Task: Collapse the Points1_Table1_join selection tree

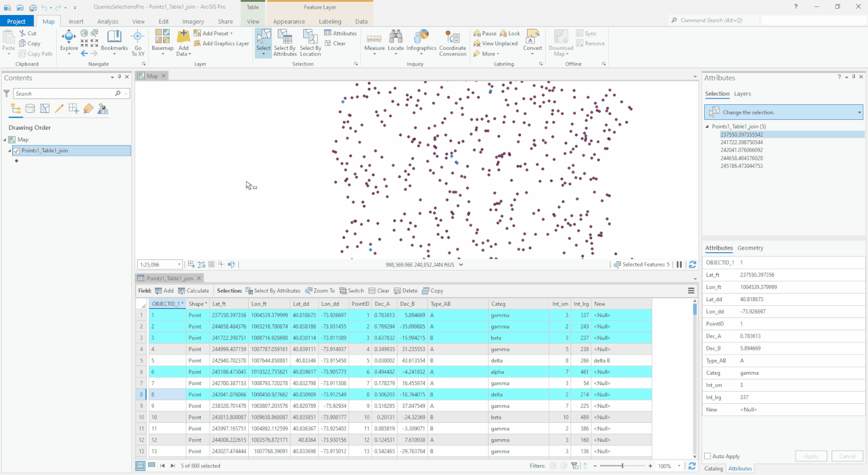Action: tap(707, 126)
